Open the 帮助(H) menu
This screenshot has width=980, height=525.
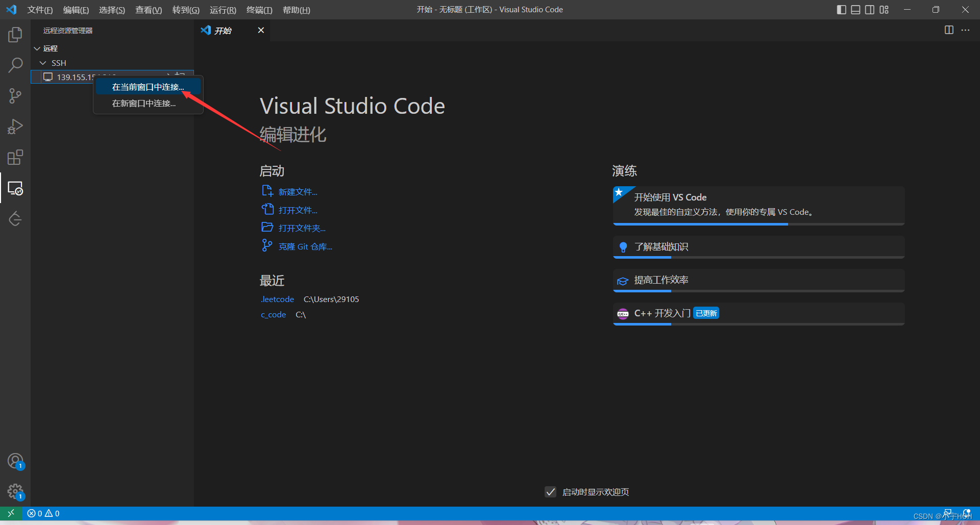pyautogui.click(x=297, y=10)
